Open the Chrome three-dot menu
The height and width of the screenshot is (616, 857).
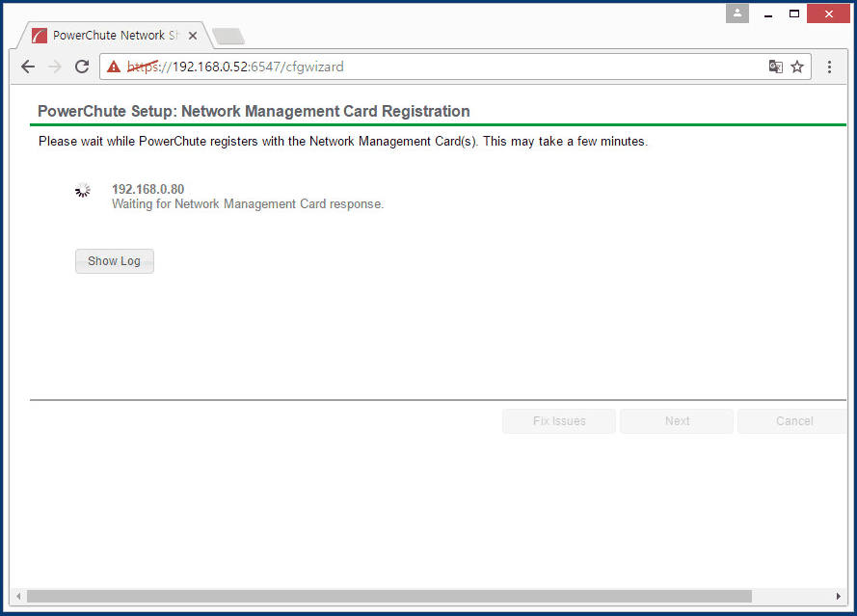tap(829, 67)
